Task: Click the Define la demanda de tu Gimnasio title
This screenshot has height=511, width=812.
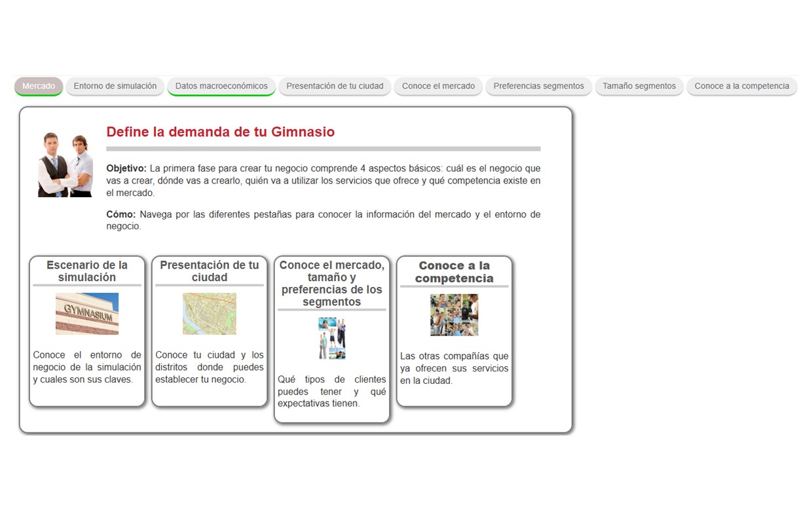Action: pyautogui.click(x=221, y=132)
